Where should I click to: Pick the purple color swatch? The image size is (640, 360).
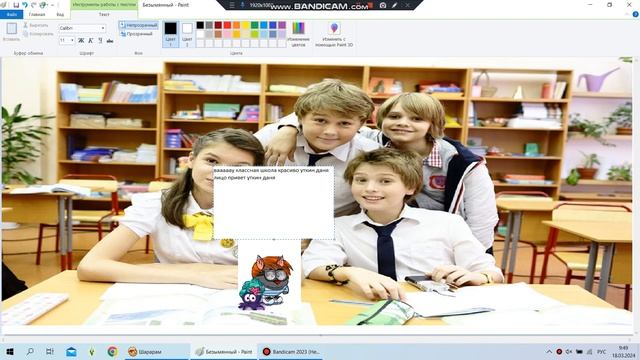coord(282,25)
